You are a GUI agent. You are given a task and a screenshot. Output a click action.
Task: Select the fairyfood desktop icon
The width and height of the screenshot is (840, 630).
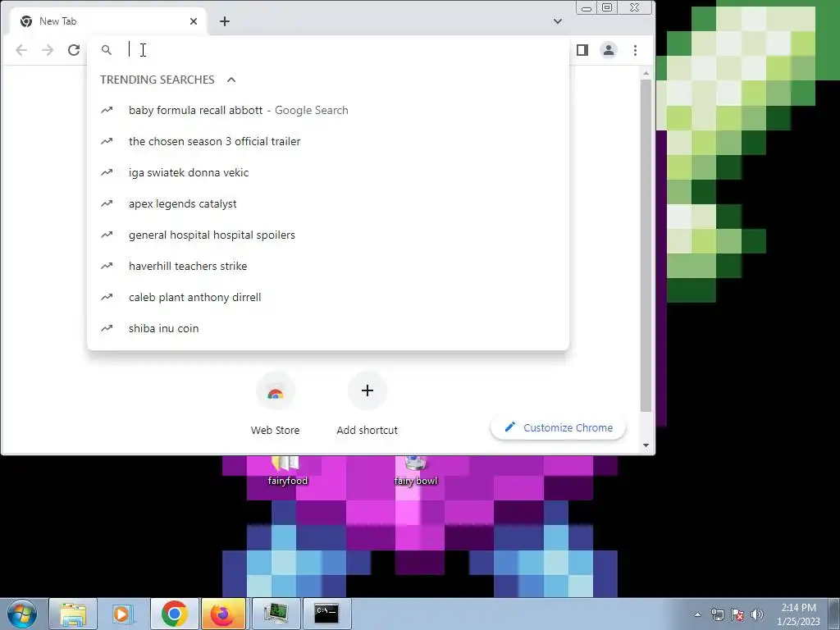(288, 470)
